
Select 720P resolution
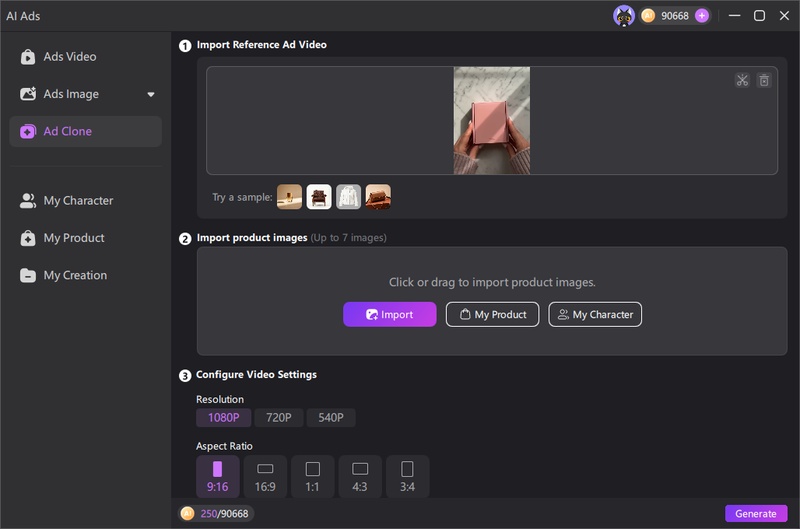(x=279, y=417)
